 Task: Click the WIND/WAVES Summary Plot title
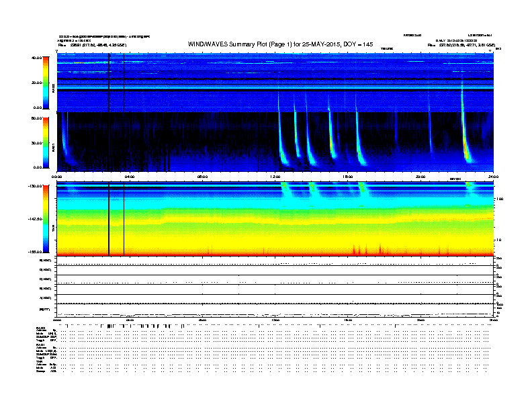click(x=280, y=44)
